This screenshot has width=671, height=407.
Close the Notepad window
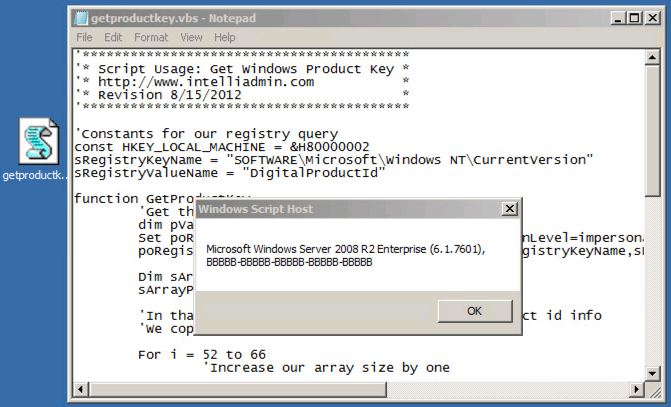coord(652,18)
